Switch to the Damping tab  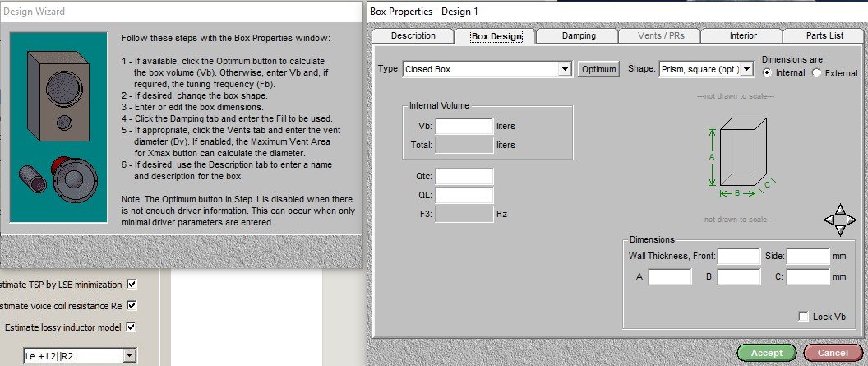pyautogui.click(x=579, y=35)
